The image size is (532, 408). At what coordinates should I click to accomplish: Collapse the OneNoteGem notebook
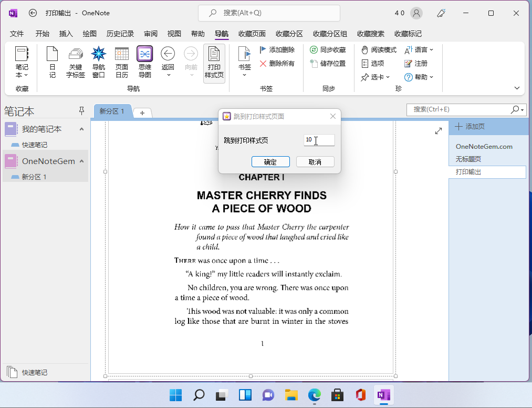pos(81,161)
